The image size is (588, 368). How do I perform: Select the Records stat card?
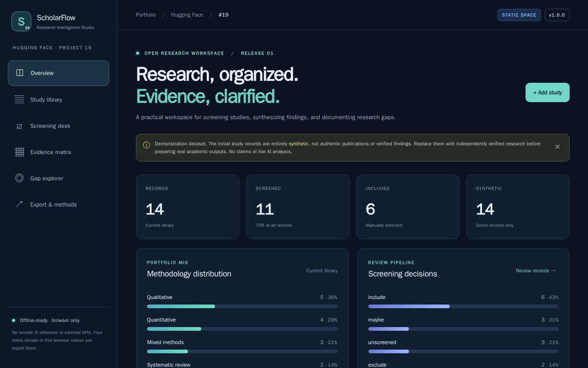187,207
